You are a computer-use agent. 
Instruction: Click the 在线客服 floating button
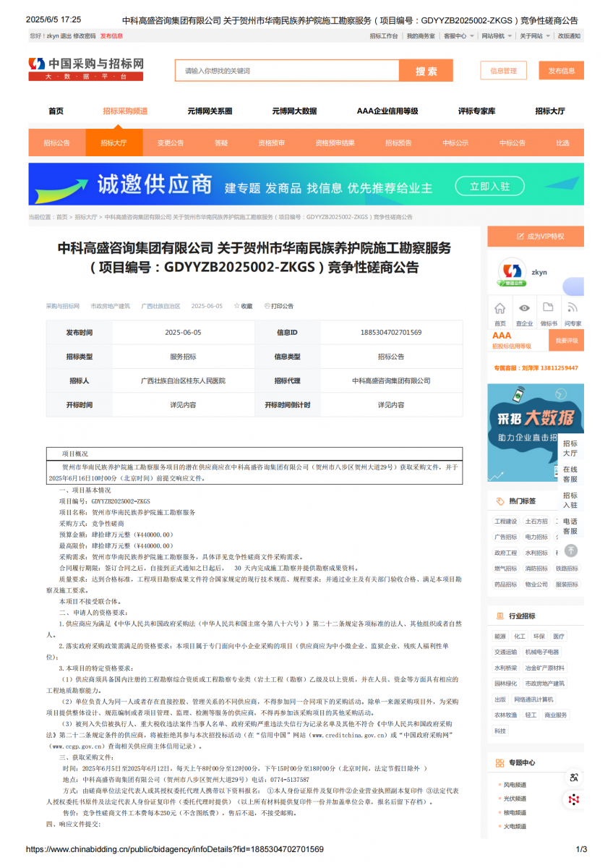click(x=570, y=474)
